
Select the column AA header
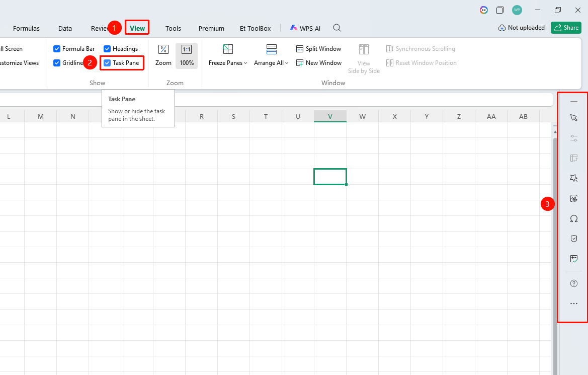tap(491, 116)
